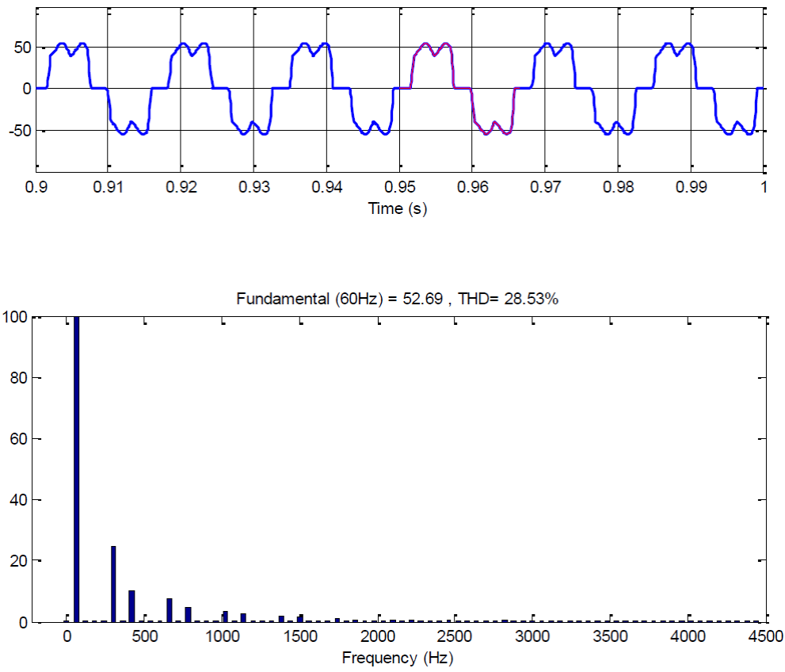The image size is (785, 672).
Task: Select the harmonic bar near 660Hz
Action: click(x=170, y=610)
